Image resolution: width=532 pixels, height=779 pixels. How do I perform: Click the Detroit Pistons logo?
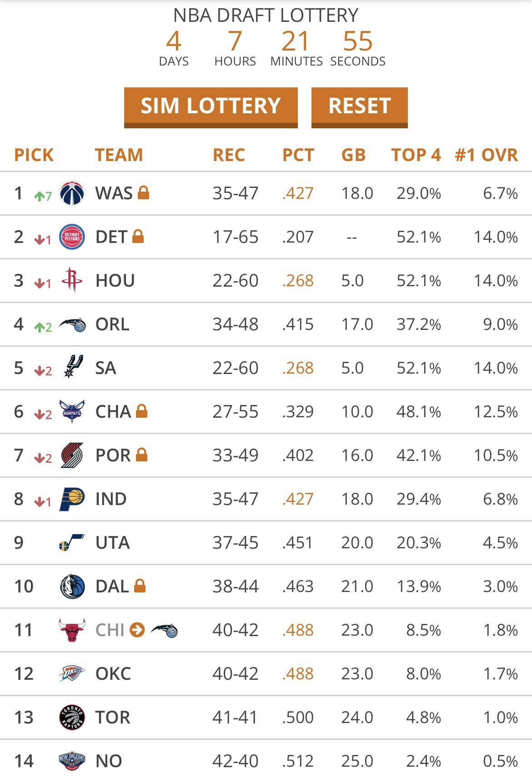(x=72, y=237)
